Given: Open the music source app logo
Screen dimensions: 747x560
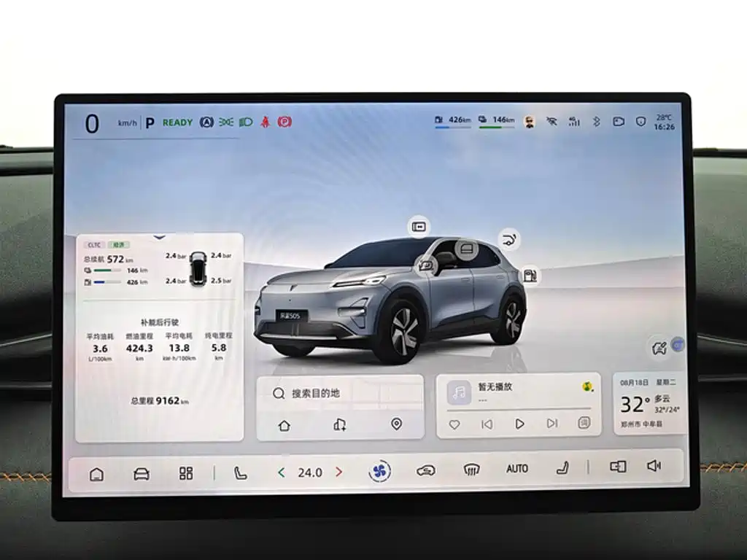Looking at the screenshot, I should pyautogui.click(x=589, y=386).
